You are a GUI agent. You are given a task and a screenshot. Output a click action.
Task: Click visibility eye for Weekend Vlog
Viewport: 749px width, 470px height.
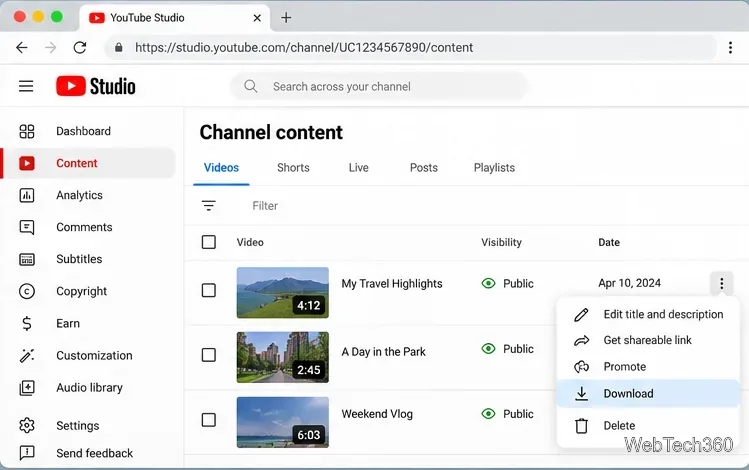click(488, 414)
